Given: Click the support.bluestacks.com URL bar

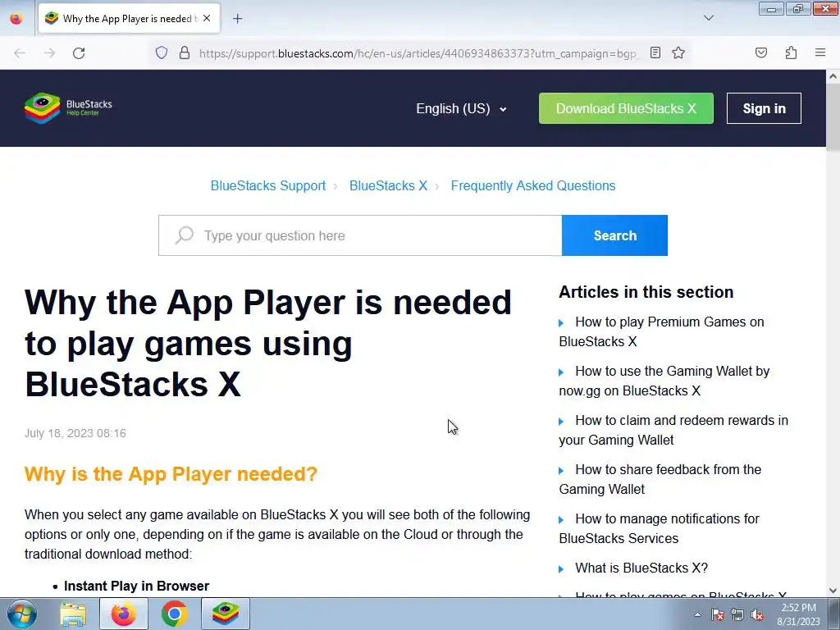Looking at the screenshot, I should click(418, 53).
